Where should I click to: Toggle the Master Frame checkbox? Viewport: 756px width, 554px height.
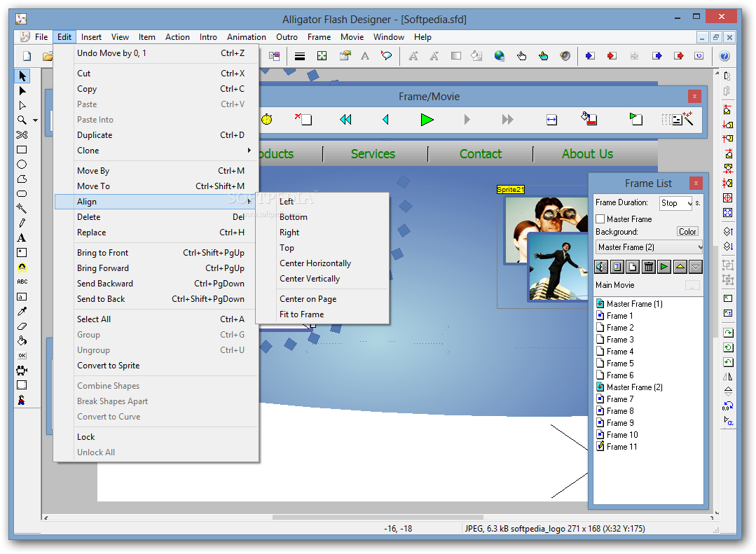(600, 219)
